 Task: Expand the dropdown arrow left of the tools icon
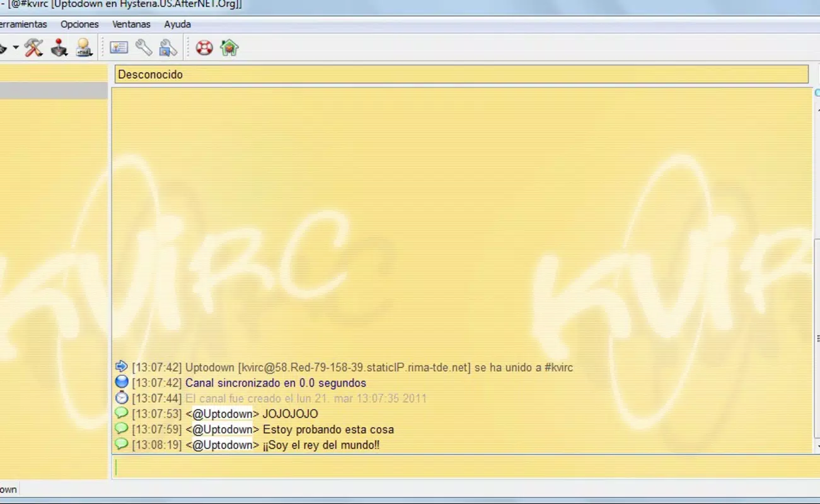pyautogui.click(x=16, y=48)
